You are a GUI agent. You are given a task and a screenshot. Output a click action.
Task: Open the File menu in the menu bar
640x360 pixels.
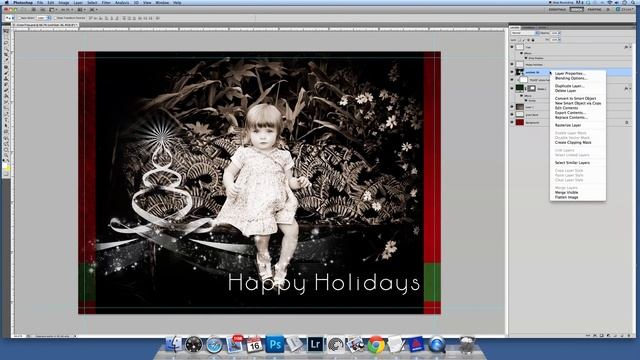click(x=40, y=2)
